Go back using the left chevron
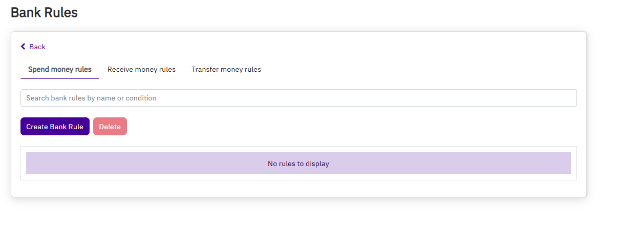 click(23, 47)
